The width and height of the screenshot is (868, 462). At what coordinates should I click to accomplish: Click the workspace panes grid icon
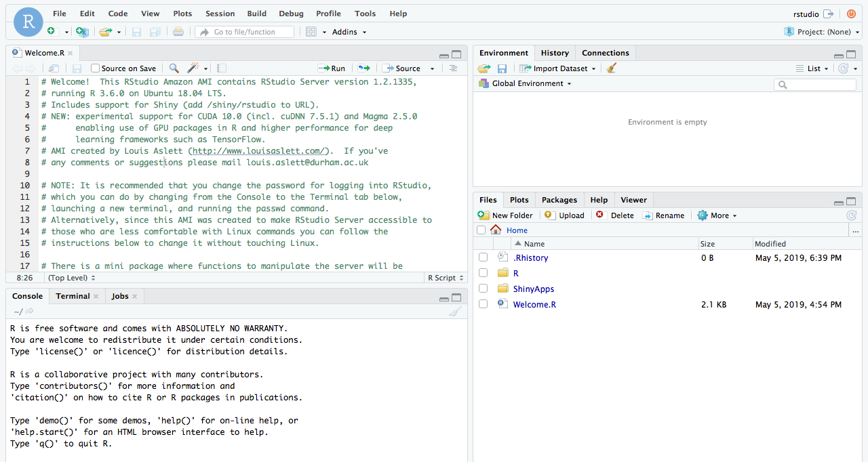pos(311,32)
